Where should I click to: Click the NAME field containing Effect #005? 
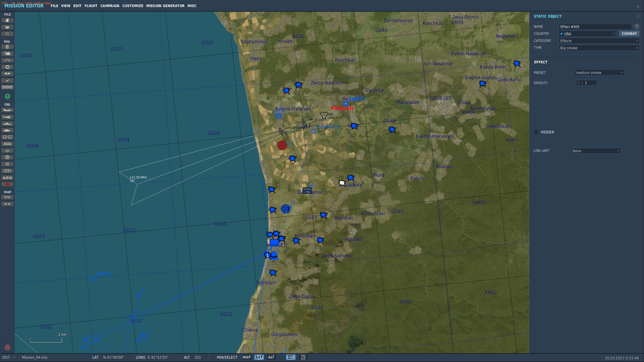595,27
